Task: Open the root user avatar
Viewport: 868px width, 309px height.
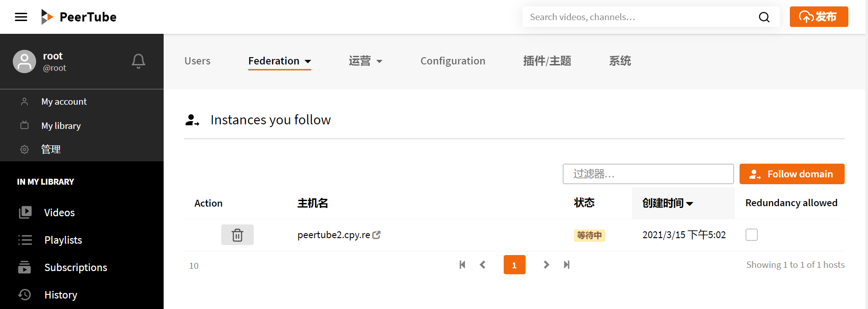Action: (25, 61)
